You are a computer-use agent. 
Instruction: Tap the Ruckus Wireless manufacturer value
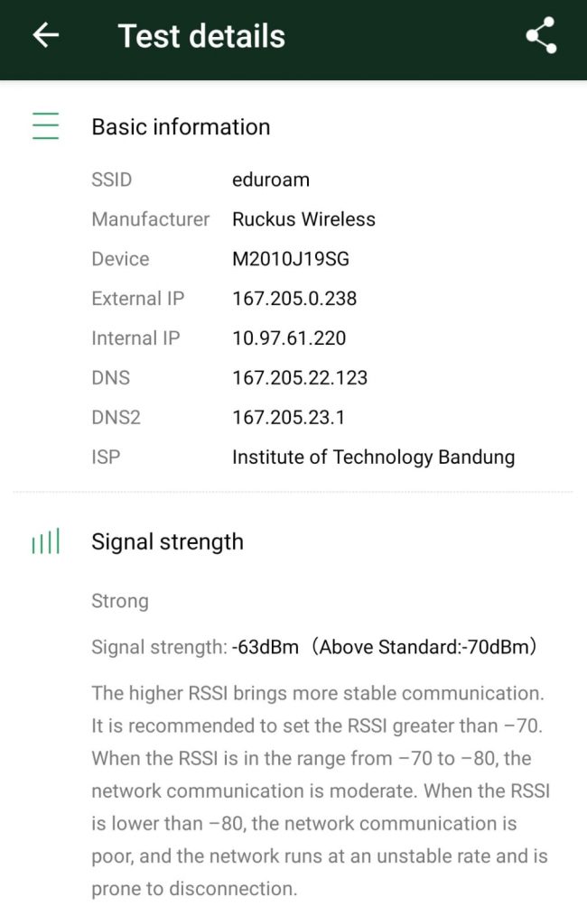(x=303, y=219)
